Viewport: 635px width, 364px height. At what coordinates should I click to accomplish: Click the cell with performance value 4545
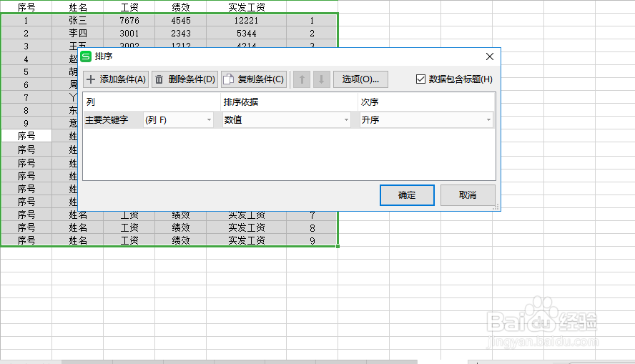[181, 20]
